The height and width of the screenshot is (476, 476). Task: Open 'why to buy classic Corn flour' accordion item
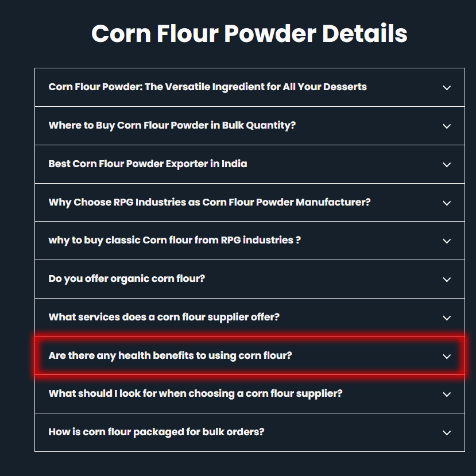click(x=174, y=241)
